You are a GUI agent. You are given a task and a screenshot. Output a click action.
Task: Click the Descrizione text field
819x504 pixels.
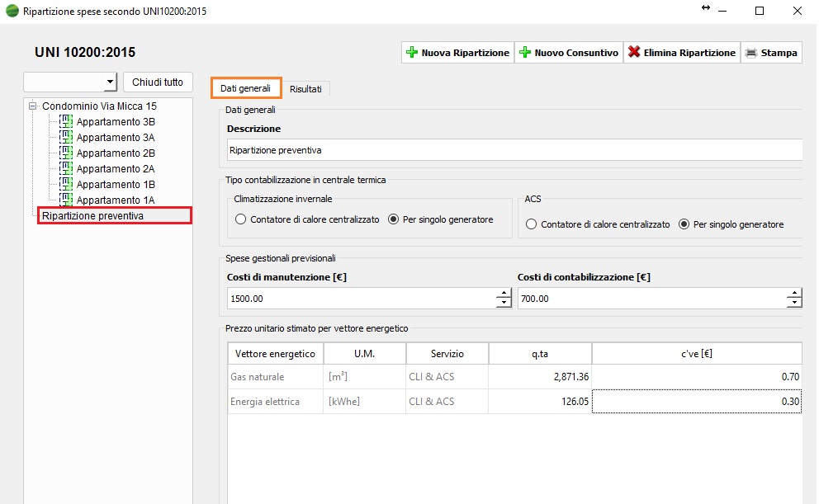512,150
